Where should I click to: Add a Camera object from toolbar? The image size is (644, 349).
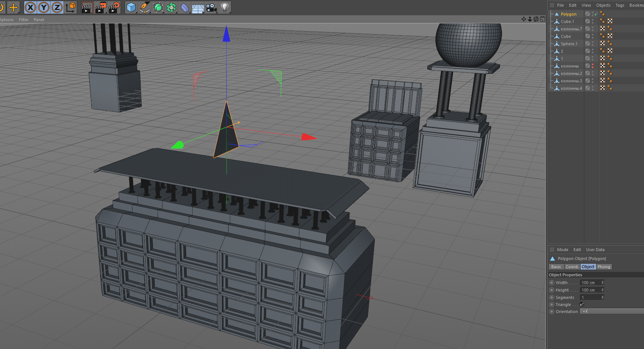pos(211,7)
